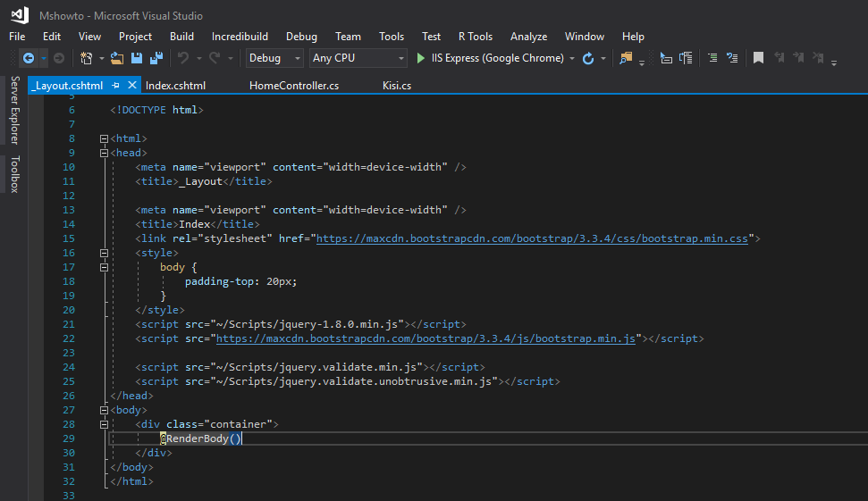
Task: Start IIS Express (Google Chrome) with green play button
Action: (x=490, y=58)
